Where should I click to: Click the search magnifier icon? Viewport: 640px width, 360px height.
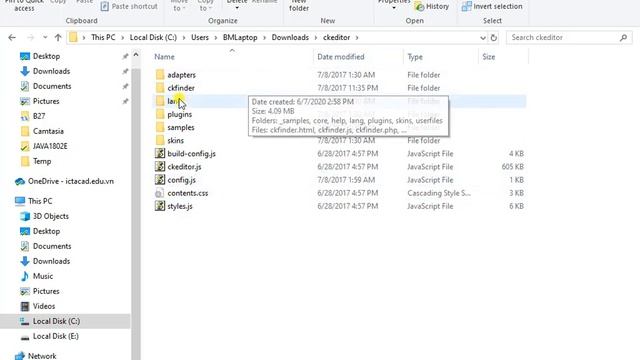623,38
